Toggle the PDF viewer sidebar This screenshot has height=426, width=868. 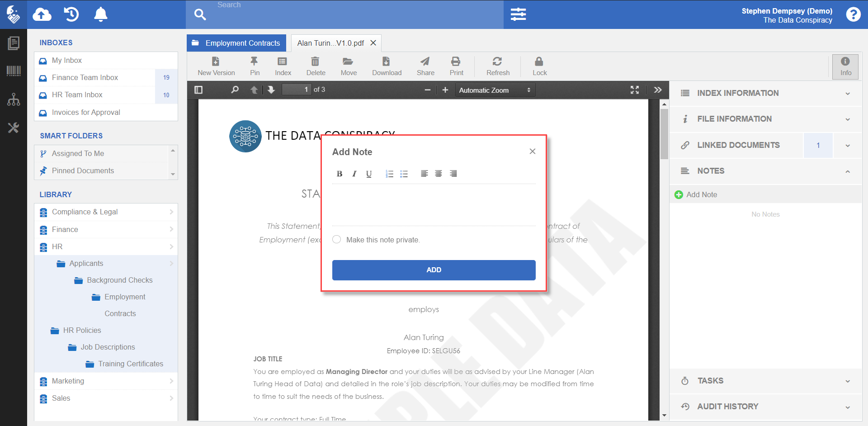pos(198,90)
